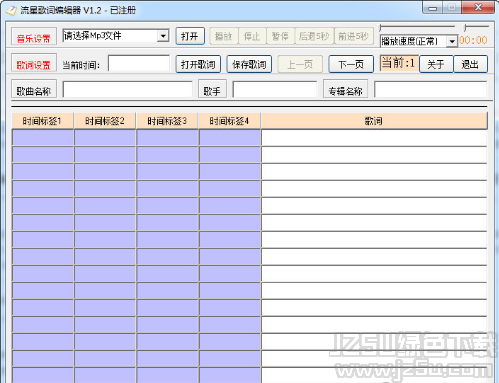Screen dimensions: 499x383
Task: Click the 歌词 column header
Action: point(374,121)
